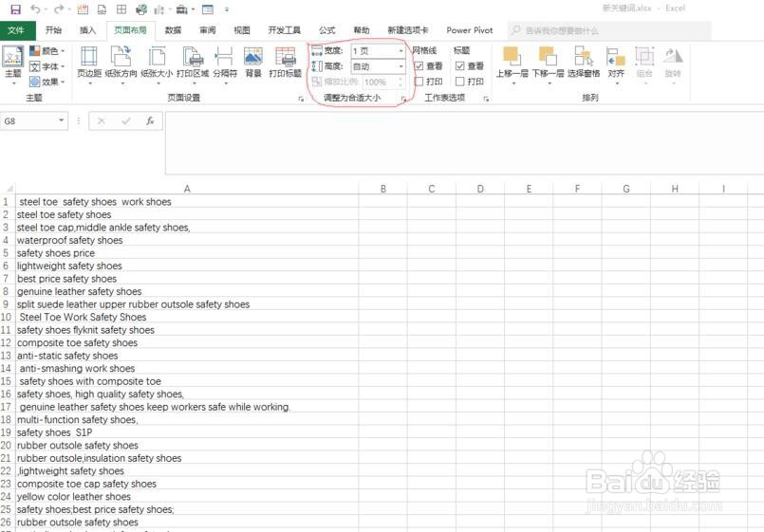Click the Print Titles (打印标题) icon
This screenshot has height=532, width=764.
[x=286, y=57]
